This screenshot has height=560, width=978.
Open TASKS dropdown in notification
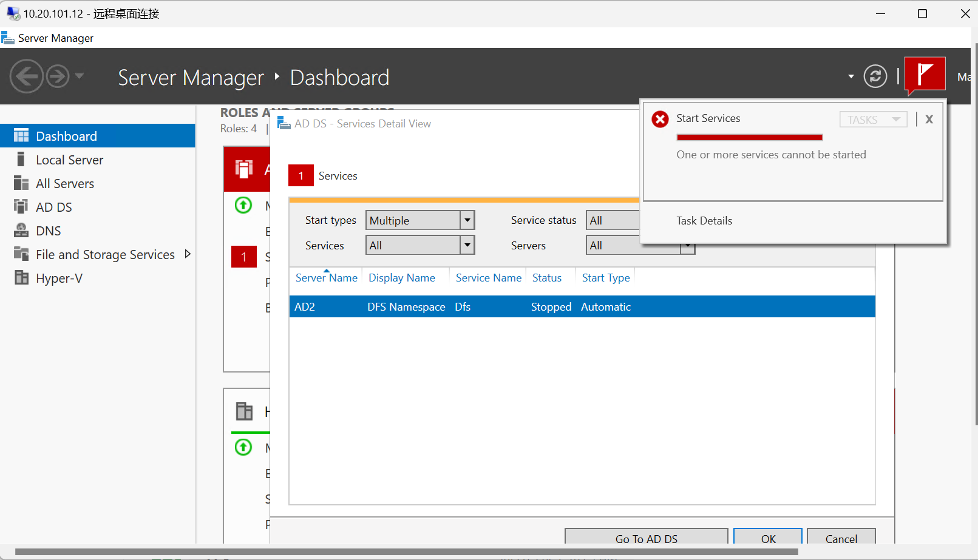[x=874, y=120]
